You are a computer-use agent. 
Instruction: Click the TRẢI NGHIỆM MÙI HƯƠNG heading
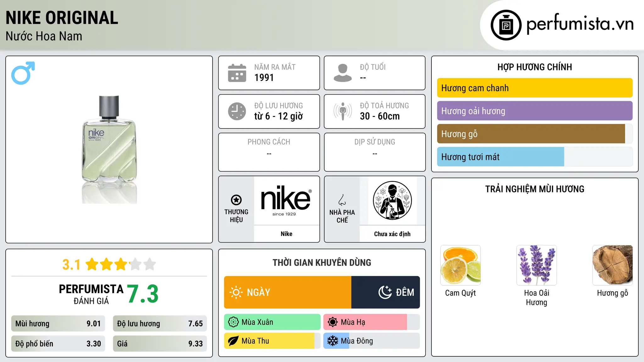pyautogui.click(x=535, y=189)
